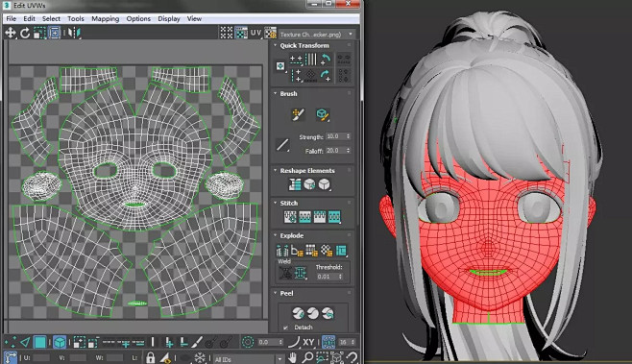Collapse the Explode rollout
This screenshot has height=364, width=632.
point(275,235)
